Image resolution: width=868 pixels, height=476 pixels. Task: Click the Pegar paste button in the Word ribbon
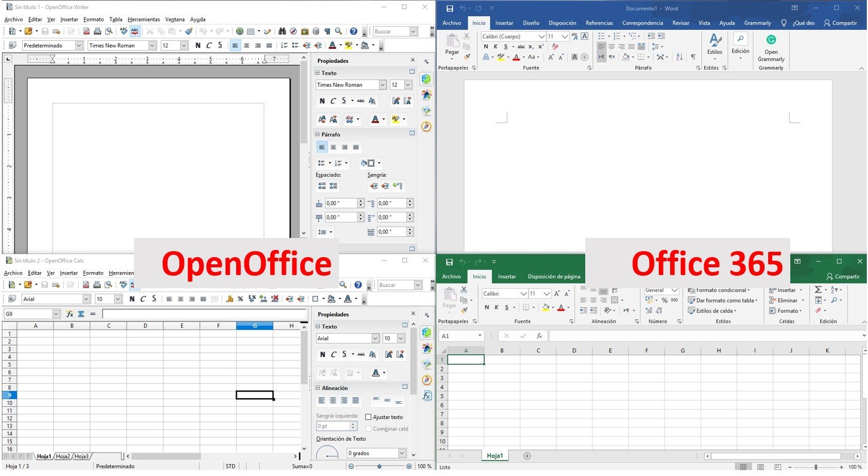click(x=452, y=45)
